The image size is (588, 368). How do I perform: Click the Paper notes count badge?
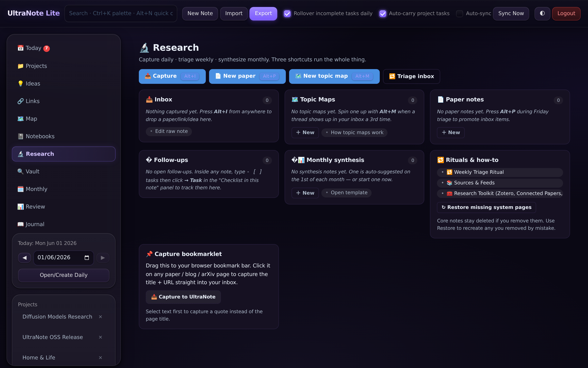coord(558,100)
